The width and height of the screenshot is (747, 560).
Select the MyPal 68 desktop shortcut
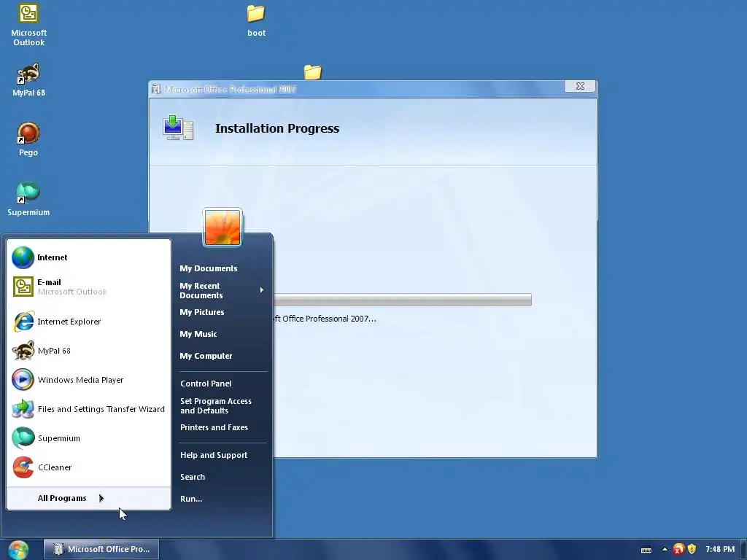28,80
